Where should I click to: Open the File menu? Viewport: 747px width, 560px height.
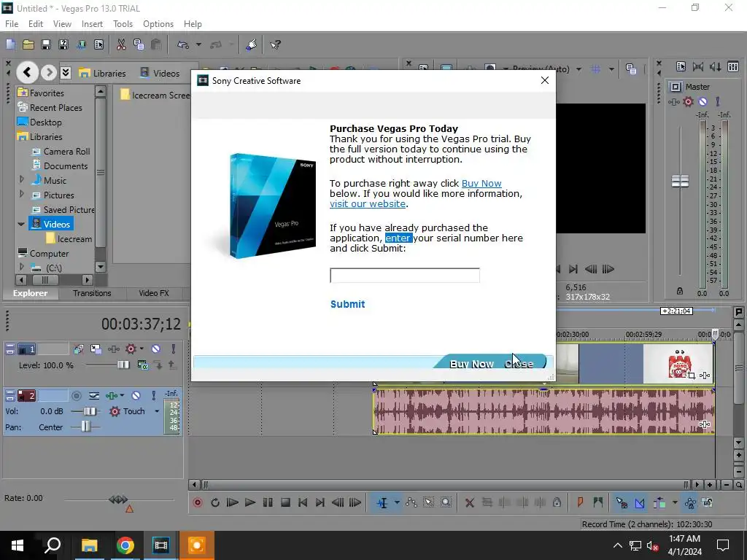click(12, 24)
